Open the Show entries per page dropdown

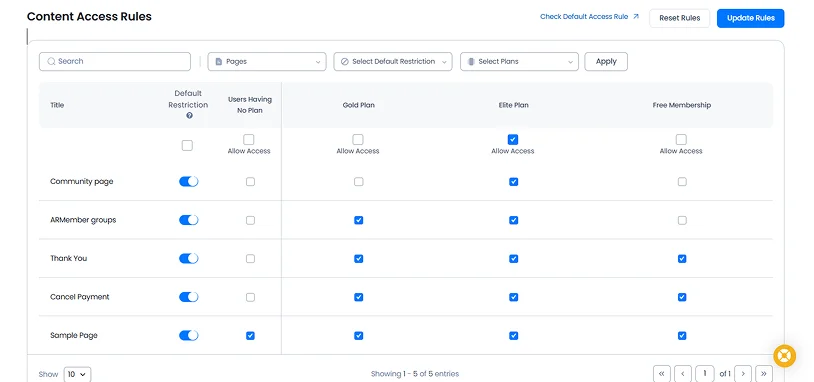pyautogui.click(x=77, y=374)
